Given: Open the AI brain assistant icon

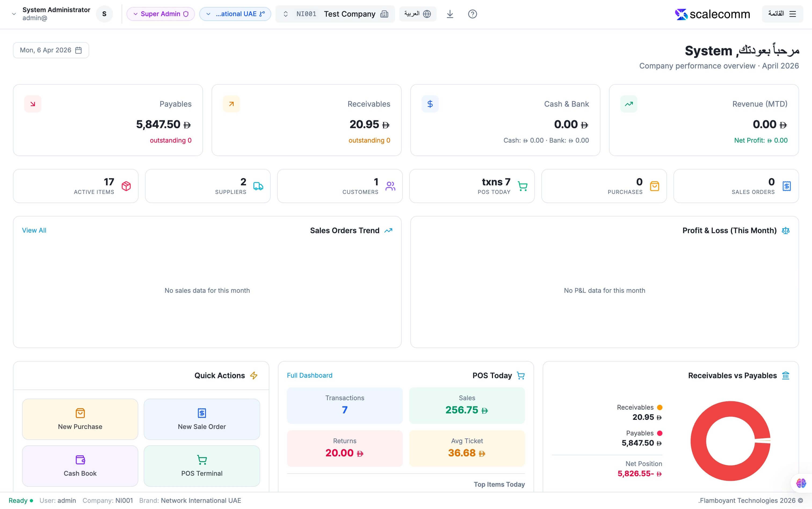Looking at the screenshot, I should (x=801, y=483).
